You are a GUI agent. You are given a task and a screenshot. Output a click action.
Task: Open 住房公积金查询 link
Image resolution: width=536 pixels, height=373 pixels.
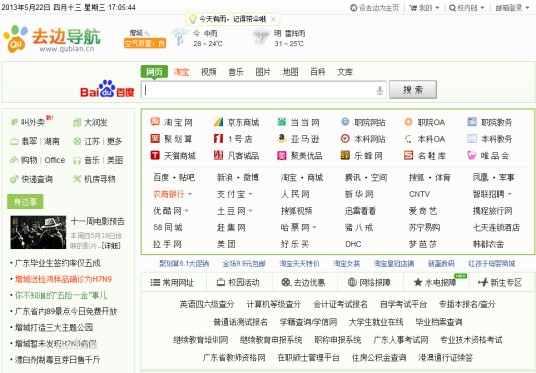click(379, 358)
